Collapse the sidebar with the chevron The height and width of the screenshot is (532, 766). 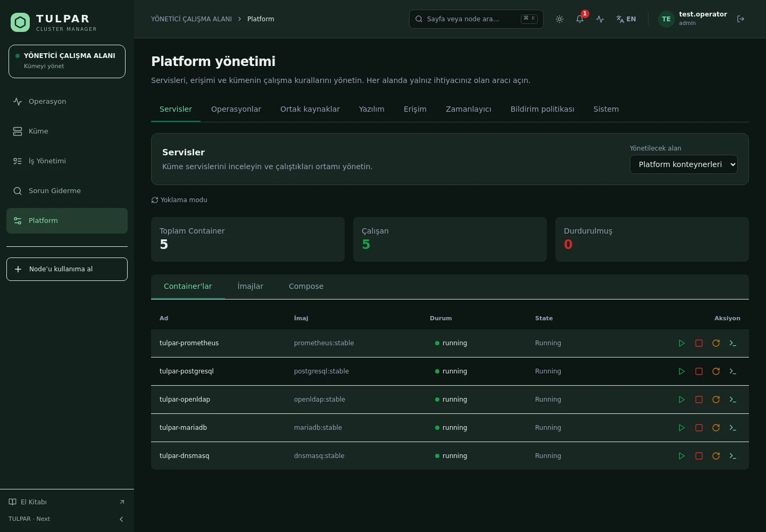[x=121, y=519]
